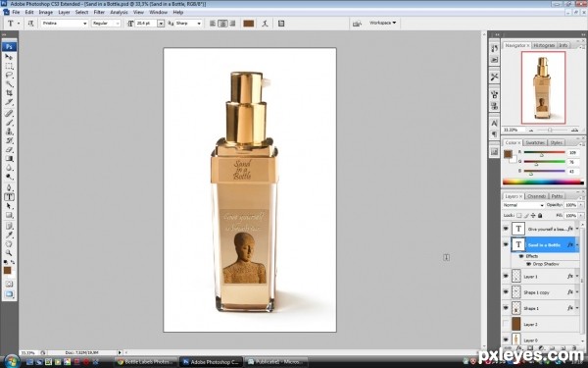
Task: Click the Navigator bottle thumbnail preview
Action: pos(543,87)
